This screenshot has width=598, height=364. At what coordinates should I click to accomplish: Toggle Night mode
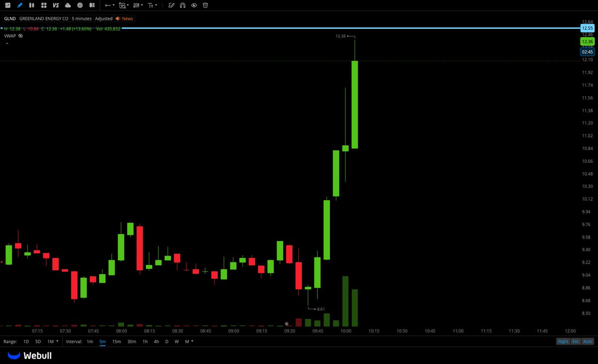[x=563, y=342]
